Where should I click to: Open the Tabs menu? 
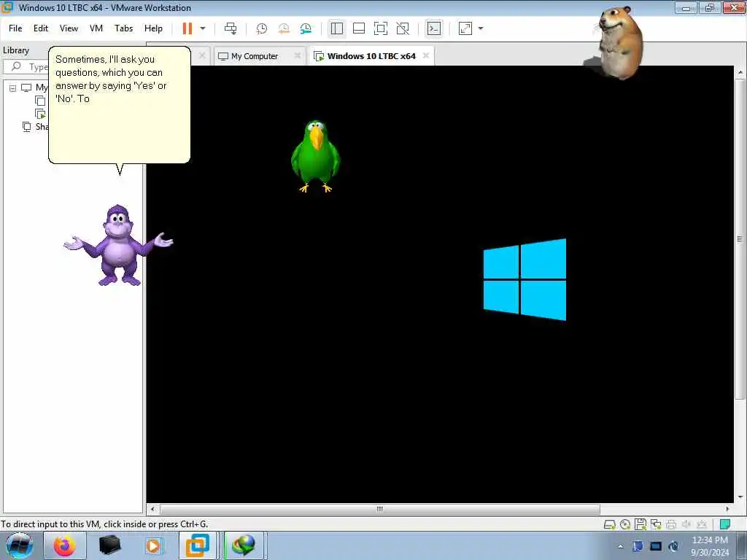[123, 28]
